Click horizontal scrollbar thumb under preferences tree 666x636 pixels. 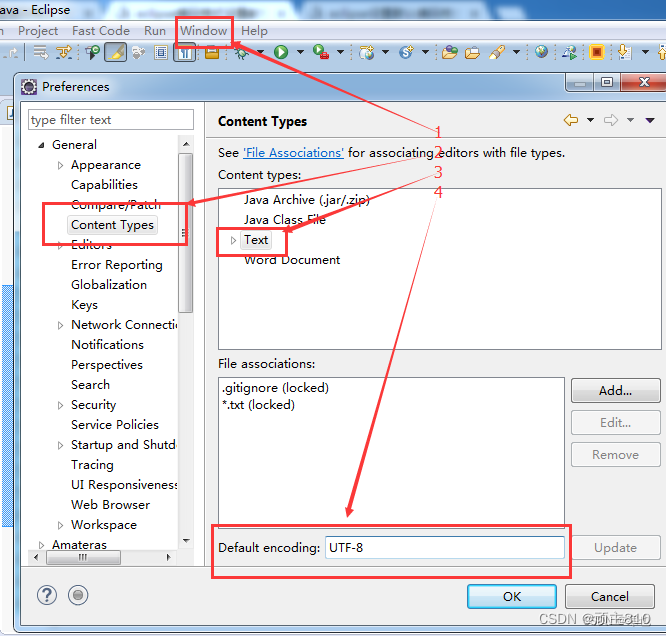83,557
